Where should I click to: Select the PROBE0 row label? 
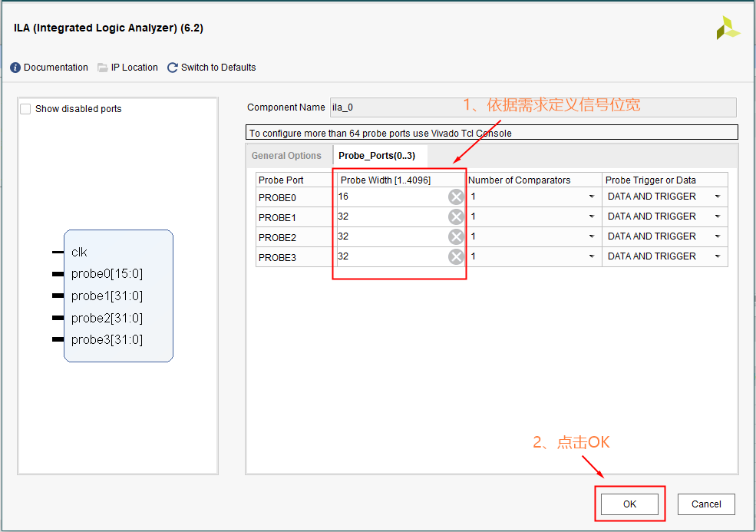point(277,198)
